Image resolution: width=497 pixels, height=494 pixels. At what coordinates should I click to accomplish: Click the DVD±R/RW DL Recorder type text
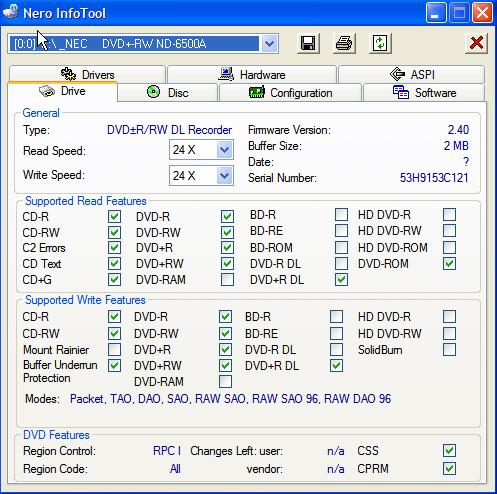coord(169,130)
